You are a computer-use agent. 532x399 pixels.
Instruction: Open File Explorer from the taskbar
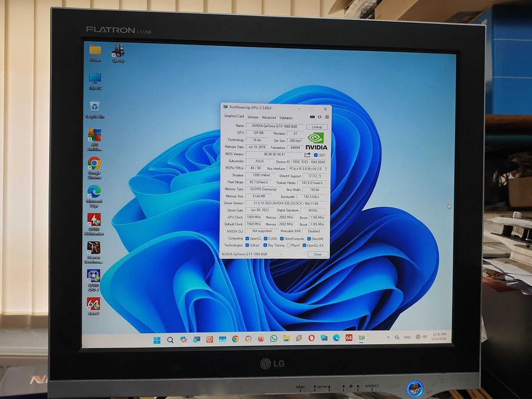pos(287,338)
